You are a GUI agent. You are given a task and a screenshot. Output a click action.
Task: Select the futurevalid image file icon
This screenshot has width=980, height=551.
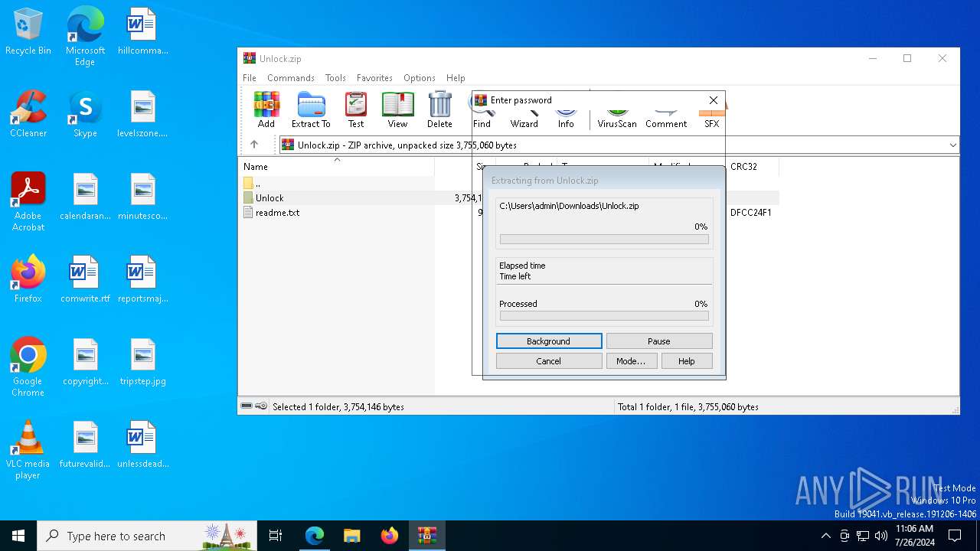coord(85,445)
